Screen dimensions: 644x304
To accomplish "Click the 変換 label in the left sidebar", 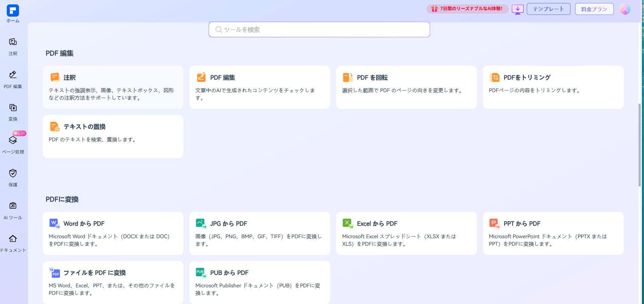I will [x=13, y=119].
